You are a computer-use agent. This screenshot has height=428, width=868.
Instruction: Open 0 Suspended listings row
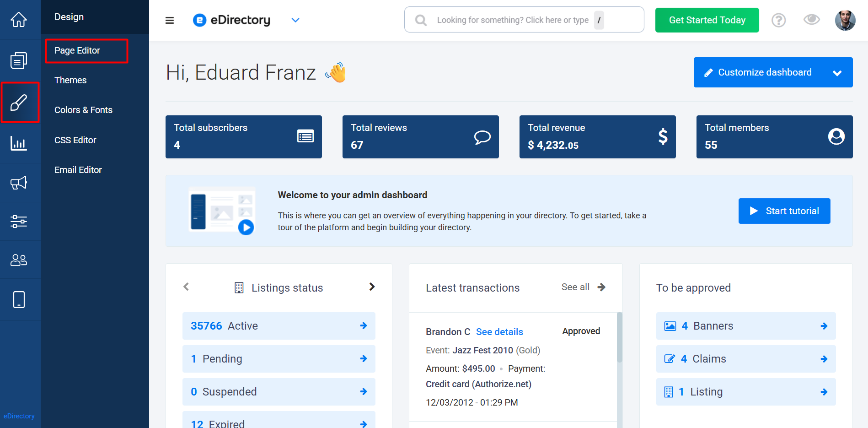(x=279, y=392)
